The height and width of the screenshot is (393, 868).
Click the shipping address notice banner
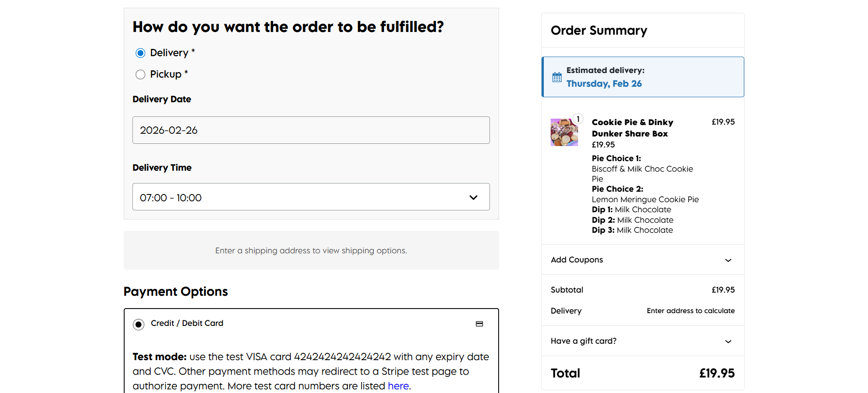tap(311, 251)
